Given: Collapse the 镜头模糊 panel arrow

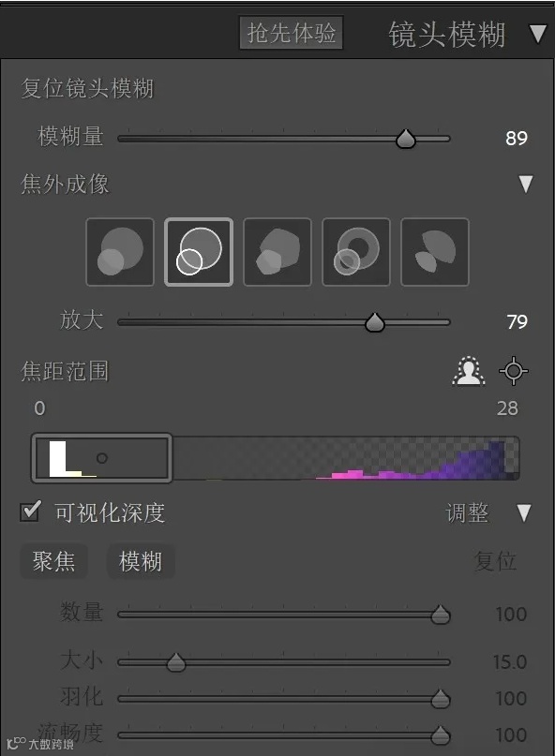Looking at the screenshot, I should [538, 34].
